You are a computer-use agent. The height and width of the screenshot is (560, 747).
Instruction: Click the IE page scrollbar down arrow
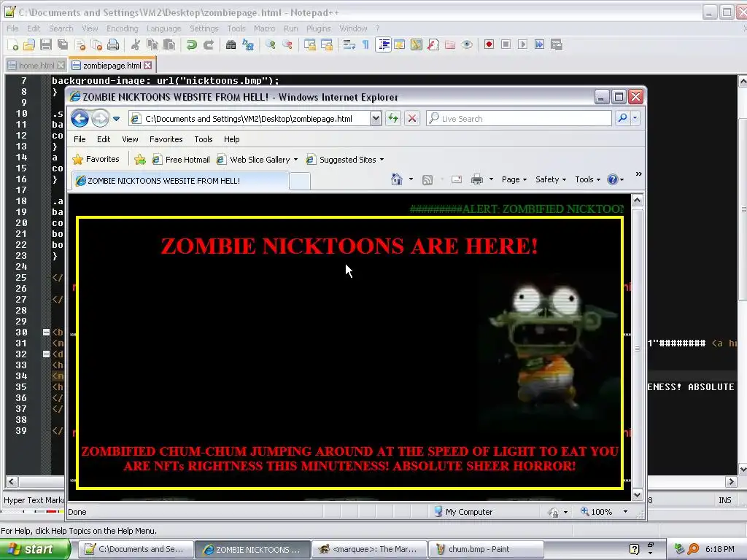point(638,495)
